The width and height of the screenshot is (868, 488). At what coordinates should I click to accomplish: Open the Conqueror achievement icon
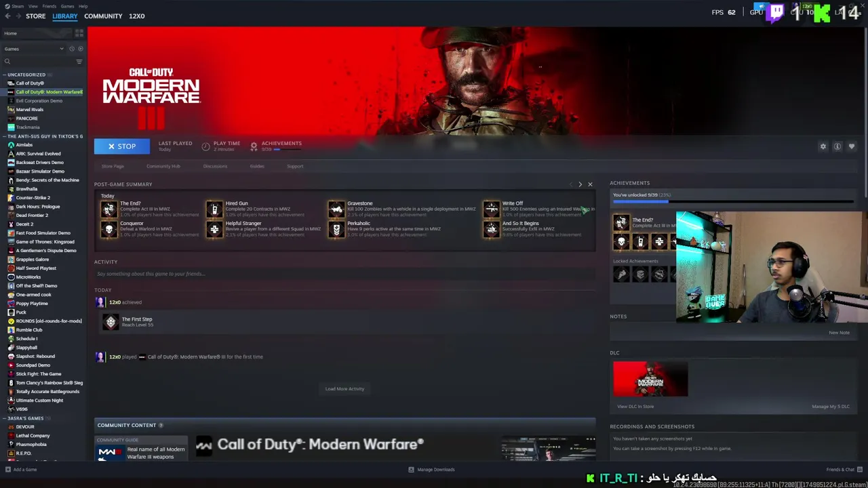click(108, 229)
